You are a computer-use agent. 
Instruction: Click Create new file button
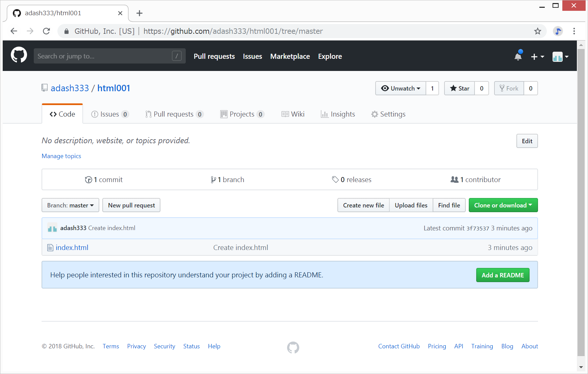coord(363,205)
